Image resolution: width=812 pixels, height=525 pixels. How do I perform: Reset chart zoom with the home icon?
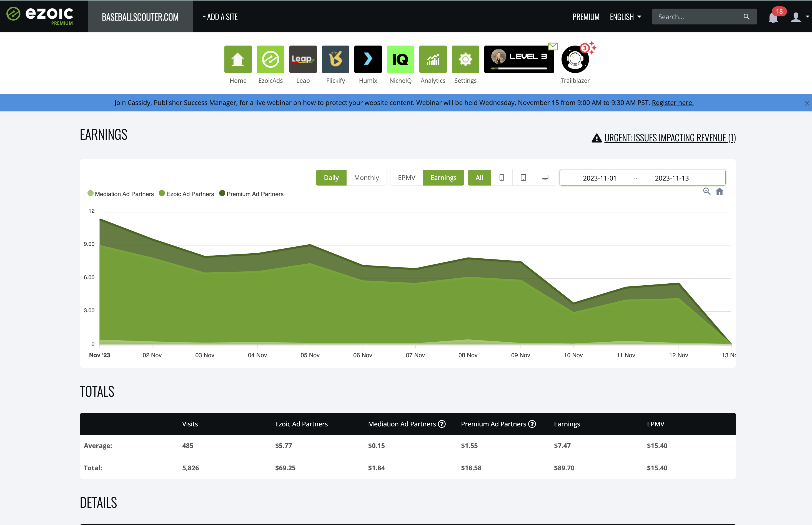719,191
